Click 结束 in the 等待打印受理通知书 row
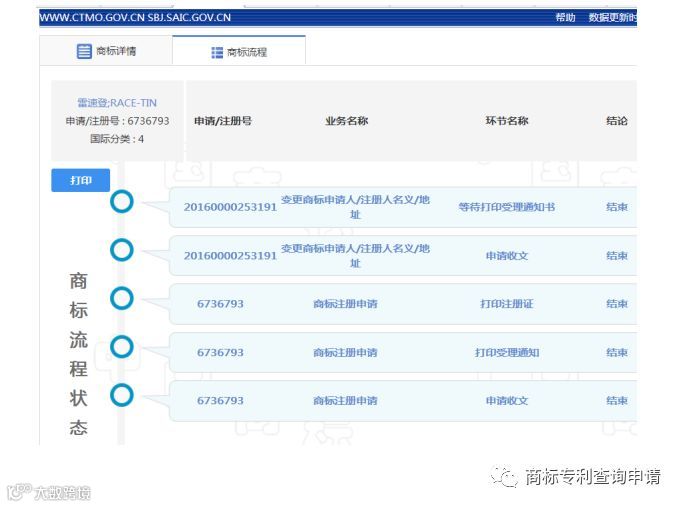 (617, 207)
